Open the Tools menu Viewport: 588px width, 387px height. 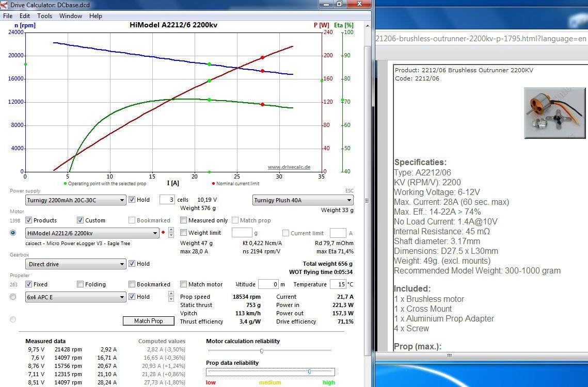click(44, 16)
